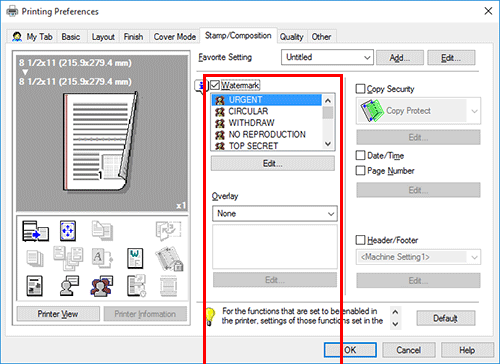
Task: Switch to the Basic tab
Action: tap(71, 37)
